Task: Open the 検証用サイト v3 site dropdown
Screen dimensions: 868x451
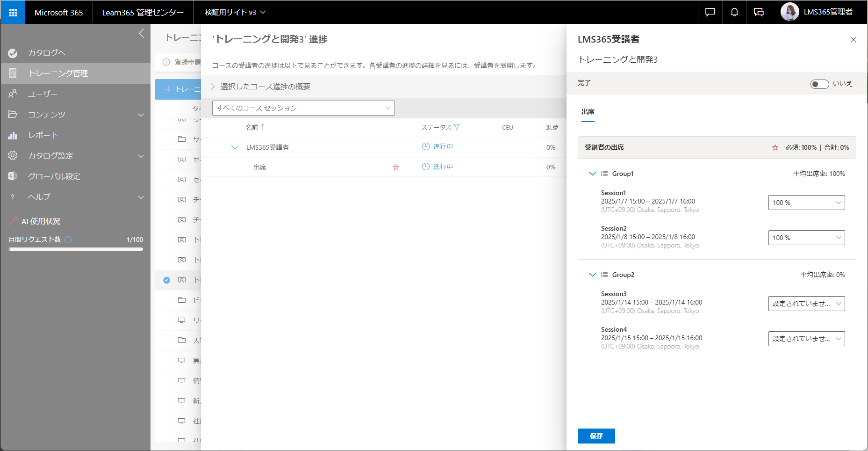Action: [235, 12]
